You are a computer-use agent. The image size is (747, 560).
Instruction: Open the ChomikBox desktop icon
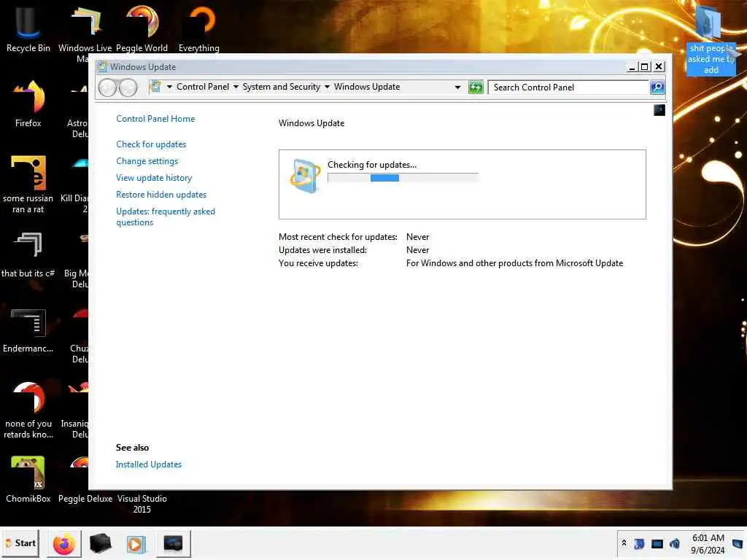[28, 478]
